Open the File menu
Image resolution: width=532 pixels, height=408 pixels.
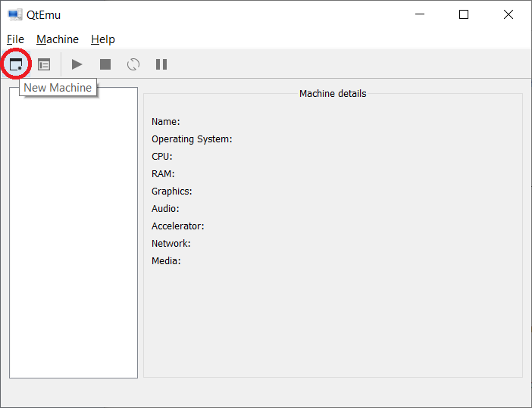click(15, 39)
